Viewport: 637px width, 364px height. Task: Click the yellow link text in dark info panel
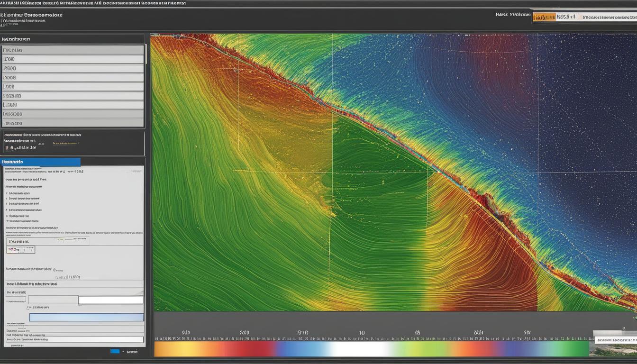tap(66, 143)
